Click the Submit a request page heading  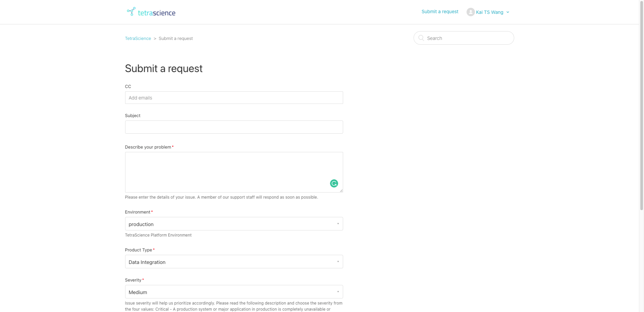point(164,68)
